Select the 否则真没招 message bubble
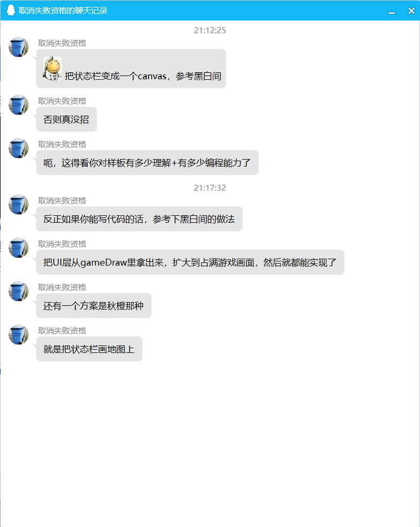 click(66, 119)
